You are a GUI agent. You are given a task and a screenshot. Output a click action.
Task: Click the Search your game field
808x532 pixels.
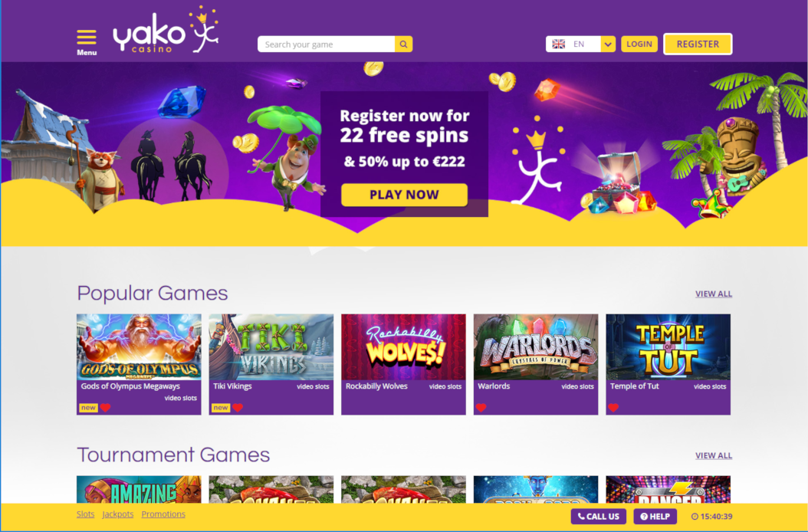tap(326, 44)
